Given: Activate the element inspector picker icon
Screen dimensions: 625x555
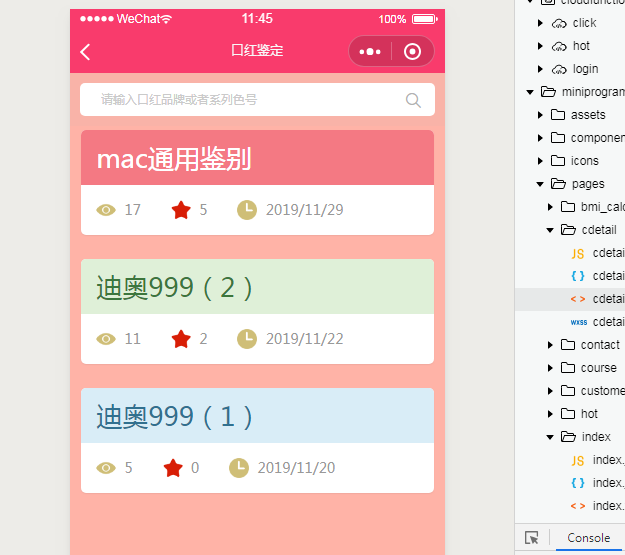Looking at the screenshot, I should pyautogui.click(x=532, y=538).
